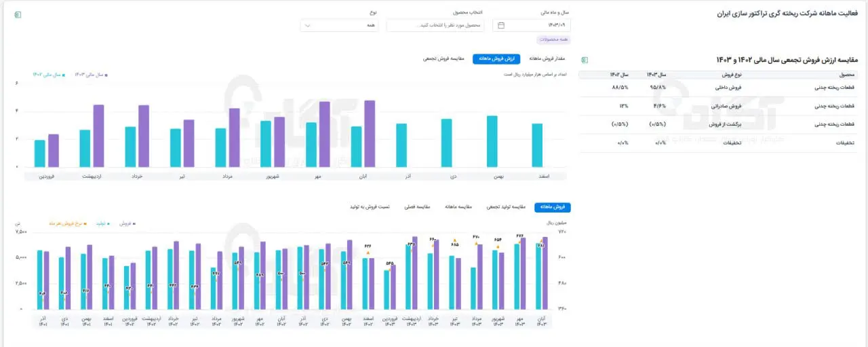
Task: Open the مقایسه ماهانه tab
Action: coord(460,207)
